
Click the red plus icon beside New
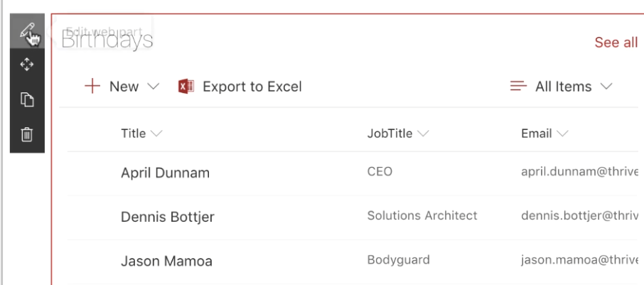click(92, 86)
